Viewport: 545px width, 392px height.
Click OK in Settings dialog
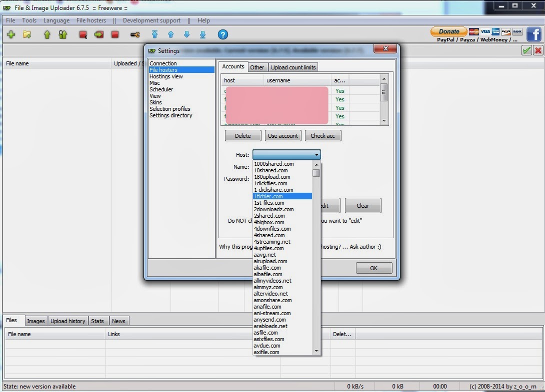coord(373,268)
